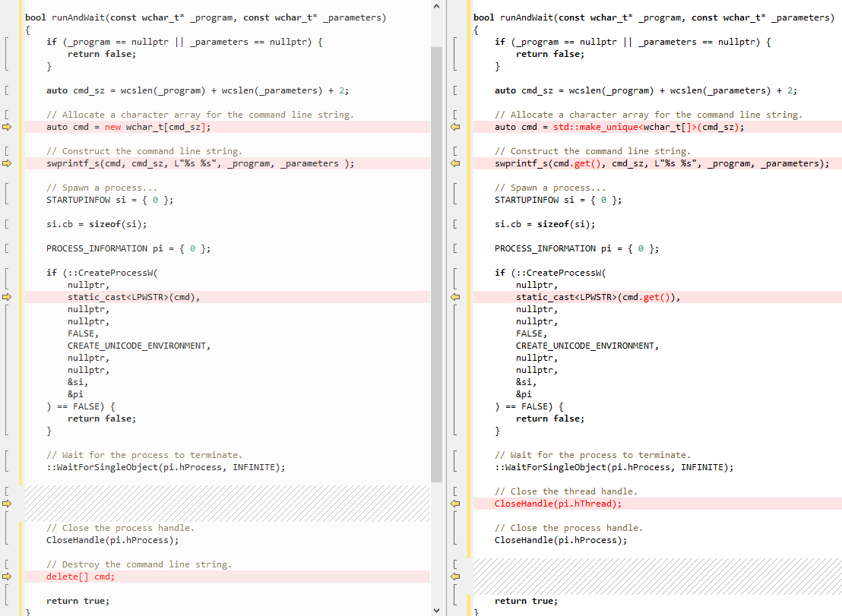Image resolution: width=842 pixels, height=616 pixels.
Task: Click right-arrow beside 'static_cast<LPWSTR>(cmd),' line
Action: pyautogui.click(x=8, y=297)
